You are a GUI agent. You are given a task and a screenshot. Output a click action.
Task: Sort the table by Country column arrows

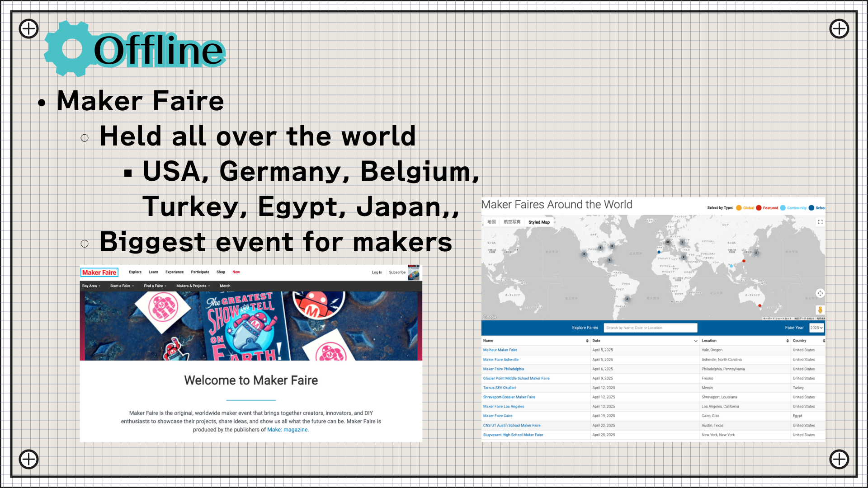click(824, 341)
